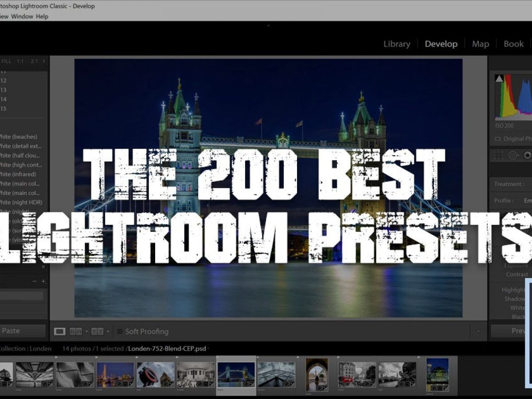Click the Collection : Londen source label
Screen dimensions: 532x399
click(x=26, y=348)
